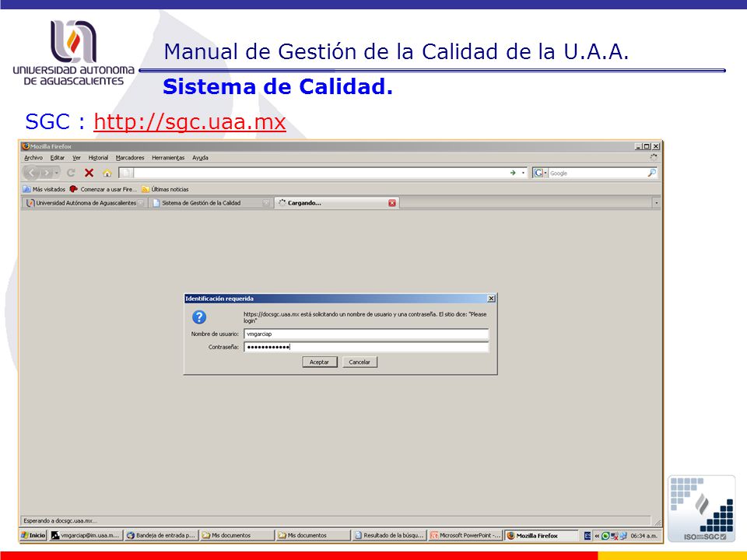Viewport: 747px width, 560px height.
Task: Click the Firefox back arrow button
Action: click(x=31, y=173)
